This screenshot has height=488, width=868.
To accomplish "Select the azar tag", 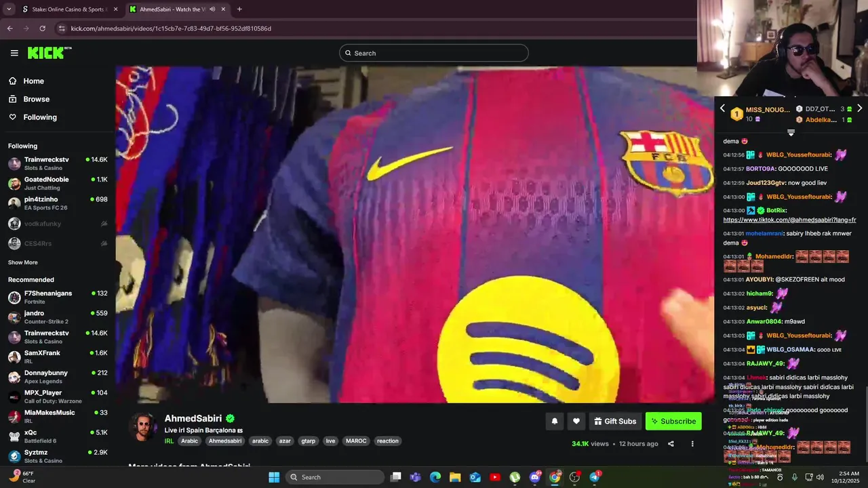I will [285, 441].
